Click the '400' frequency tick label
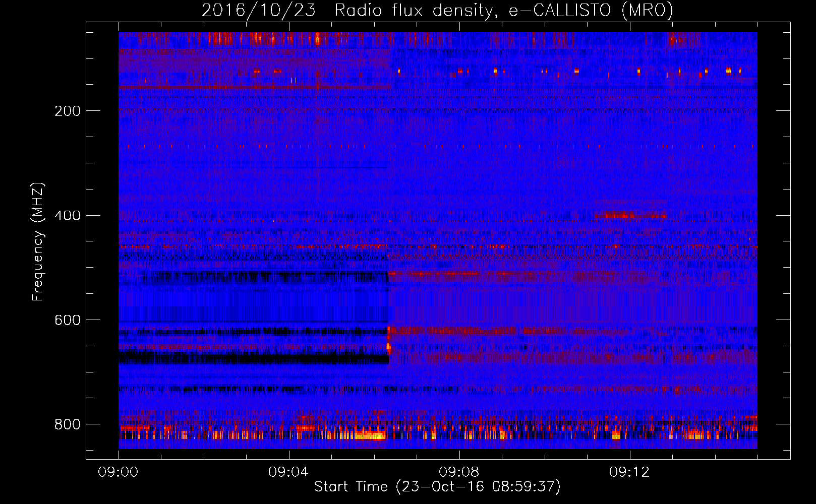The width and height of the screenshot is (816, 504). (x=68, y=216)
